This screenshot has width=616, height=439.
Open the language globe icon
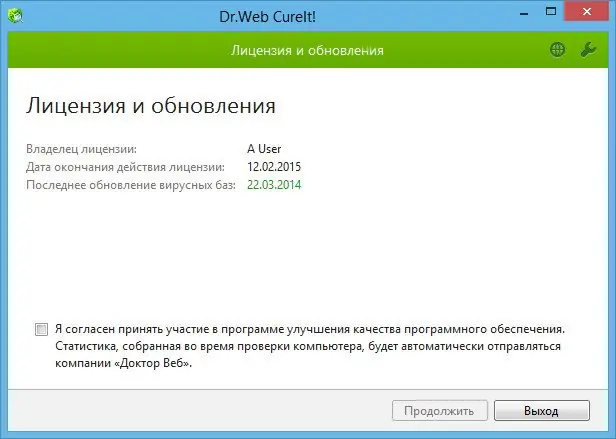tap(557, 50)
